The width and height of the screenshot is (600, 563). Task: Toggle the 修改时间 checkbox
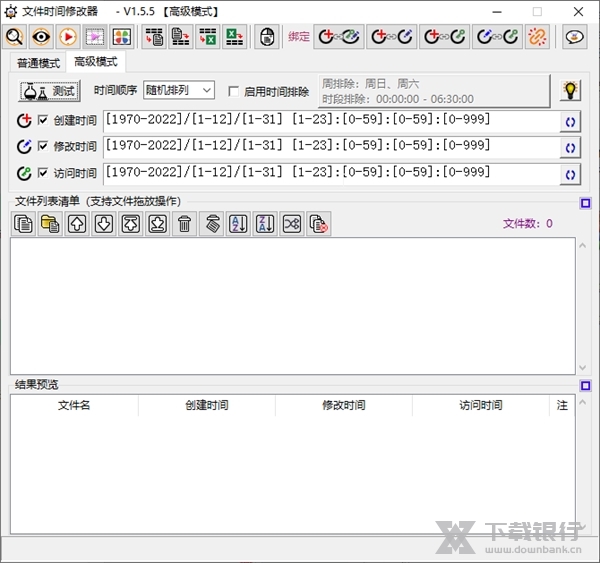coord(43,146)
